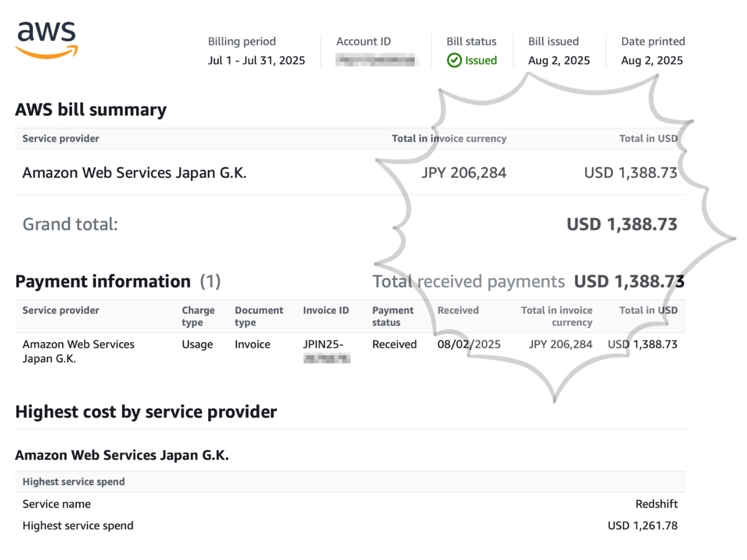The width and height of the screenshot is (747, 560).
Task: Click the 'Document type' column header
Action: (x=259, y=316)
